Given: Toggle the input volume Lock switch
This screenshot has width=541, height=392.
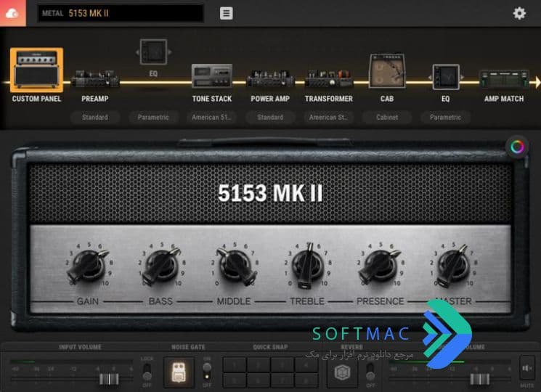Looking at the screenshot, I should click(x=147, y=372).
